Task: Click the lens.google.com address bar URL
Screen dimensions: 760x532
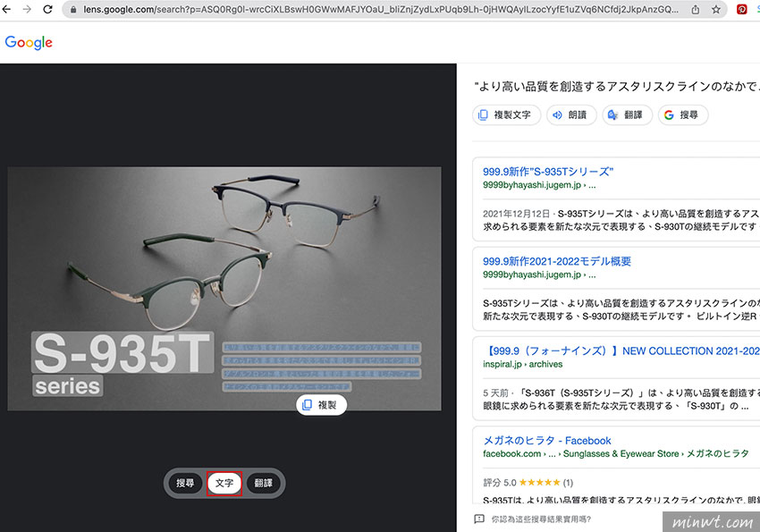Action: tap(381, 9)
